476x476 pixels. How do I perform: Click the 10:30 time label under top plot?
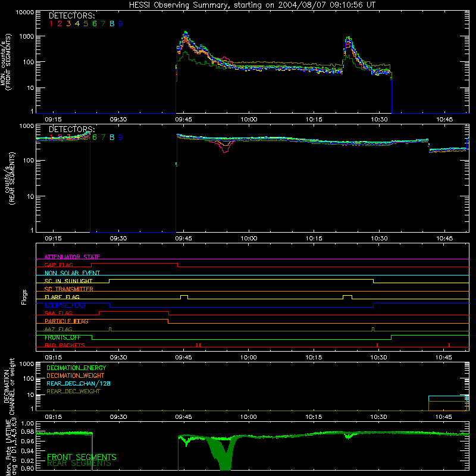tap(379, 120)
